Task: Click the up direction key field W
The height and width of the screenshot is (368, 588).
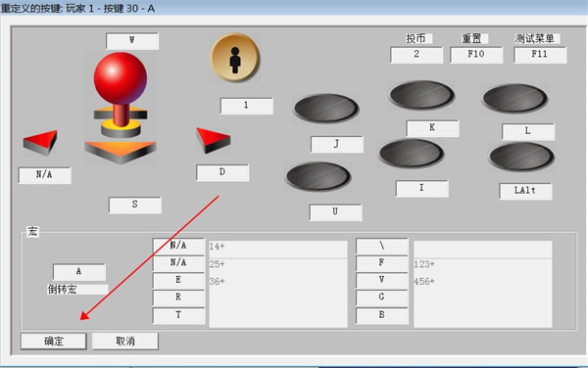Action: [132, 41]
